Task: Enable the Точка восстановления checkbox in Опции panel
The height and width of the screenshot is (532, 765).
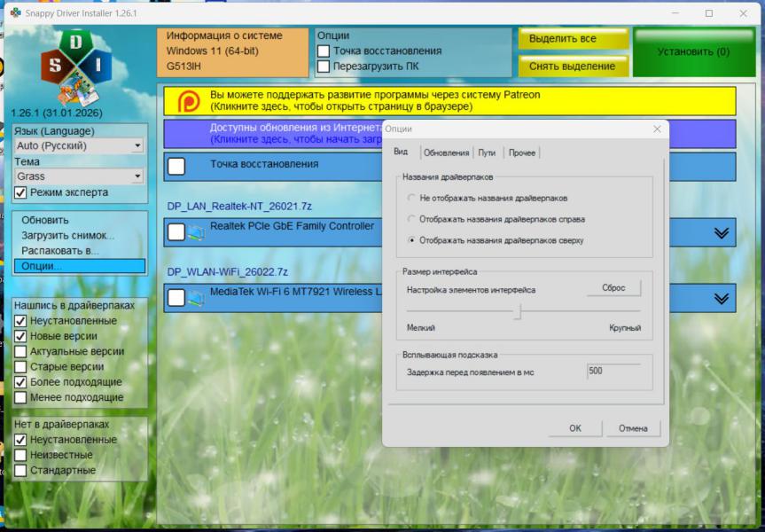Action: point(324,51)
